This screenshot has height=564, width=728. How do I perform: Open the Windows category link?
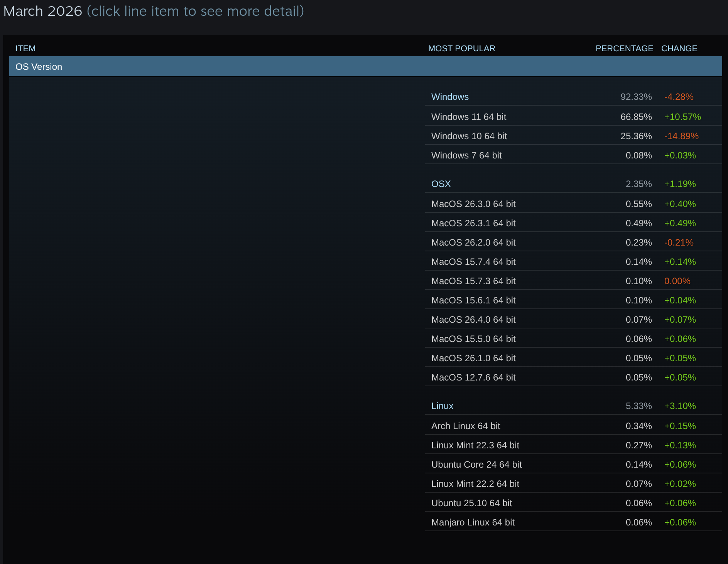click(x=450, y=97)
